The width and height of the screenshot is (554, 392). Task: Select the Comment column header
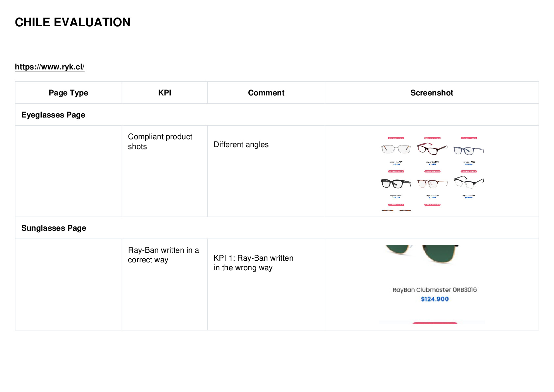coord(266,93)
